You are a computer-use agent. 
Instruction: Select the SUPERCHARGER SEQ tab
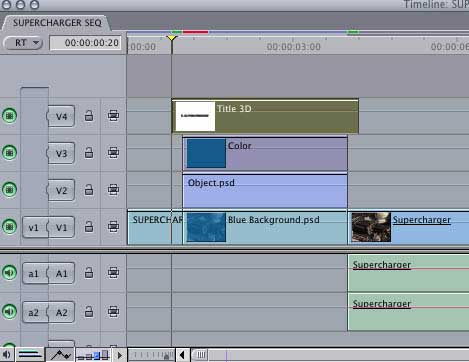point(57,23)
